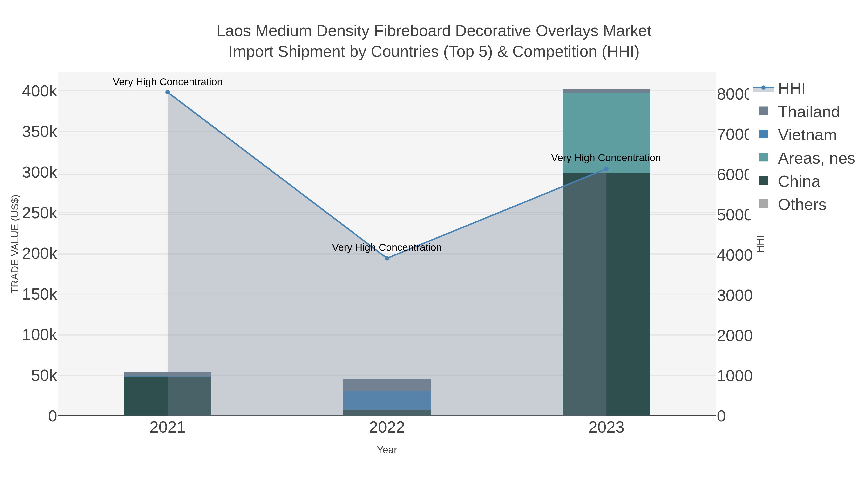Click the chart title text
This screenshot has width=868, height=488.
(434, 41)
